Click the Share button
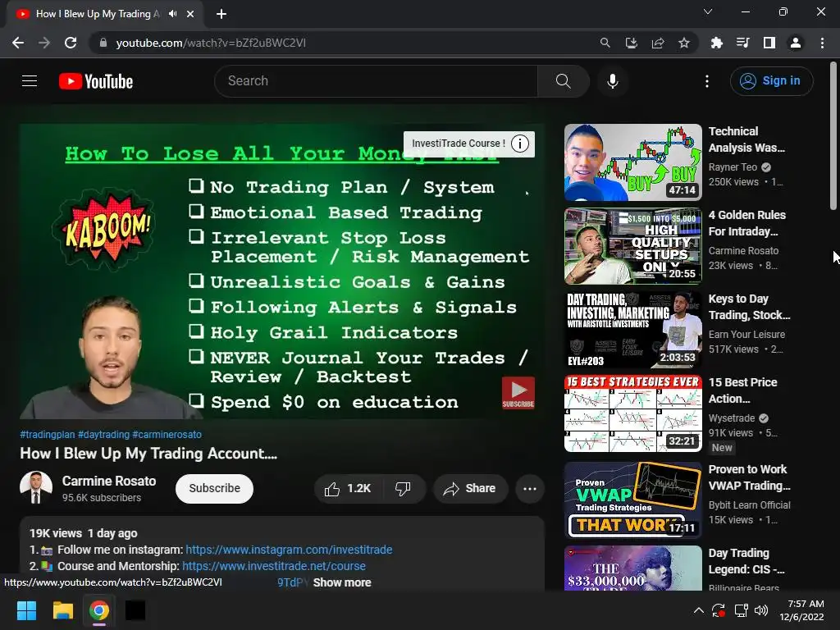This screenshot has width=840, height=630. coord(470,489)
